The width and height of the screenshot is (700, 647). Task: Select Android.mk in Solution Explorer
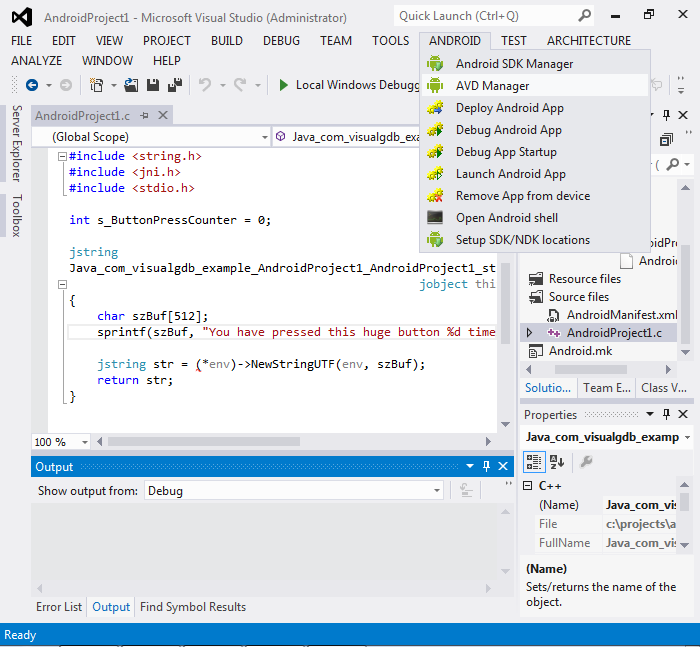click(x=580, y=351)
